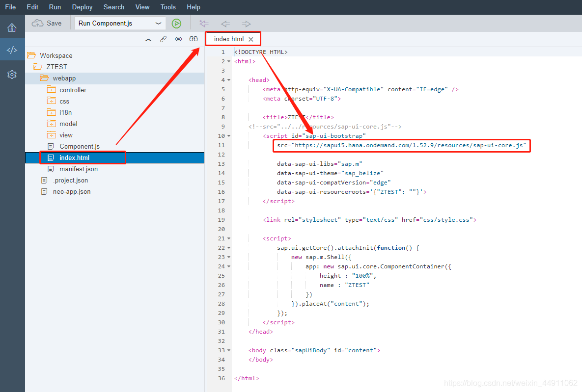Screen dimensions: 582x392
Task: Click css/style.css link line
Action: pyautogui.click(x=369, y=220)
